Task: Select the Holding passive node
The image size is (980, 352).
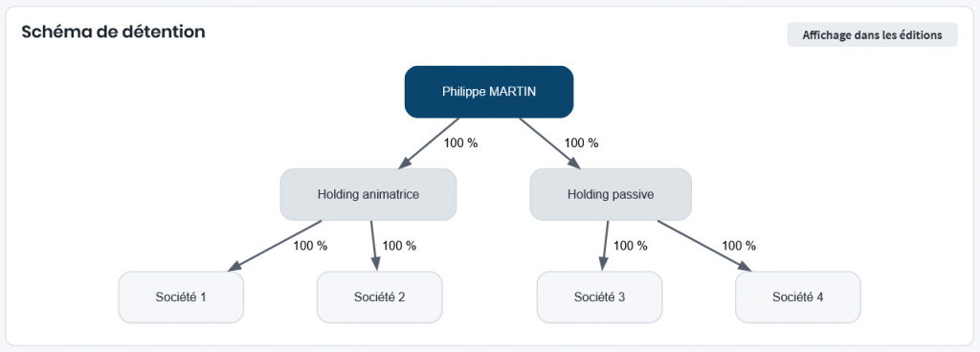Action: tap(611, 194)
